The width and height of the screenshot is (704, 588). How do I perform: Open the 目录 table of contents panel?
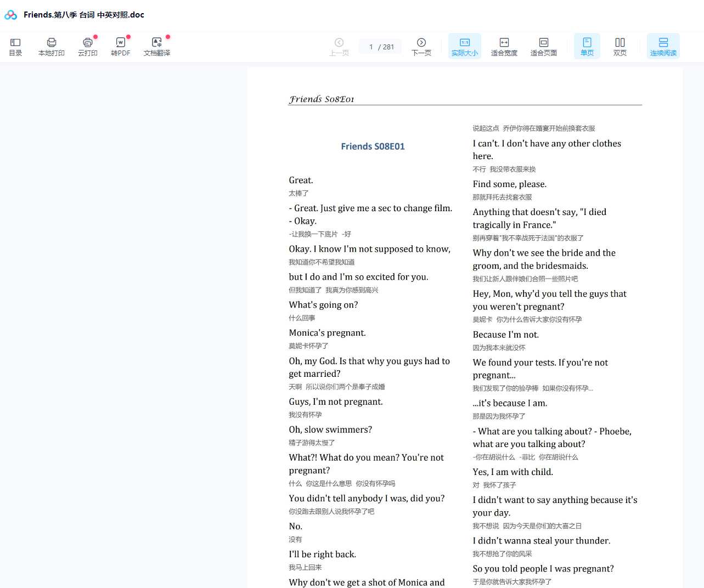[x=15, y=47]
